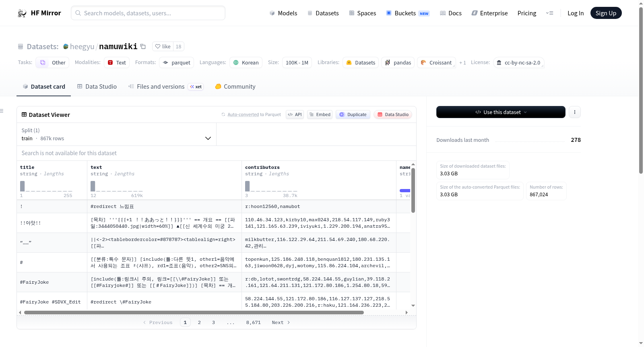Open the namuwiki dataset title link
The image size is (644, 347).
(118, 46)
